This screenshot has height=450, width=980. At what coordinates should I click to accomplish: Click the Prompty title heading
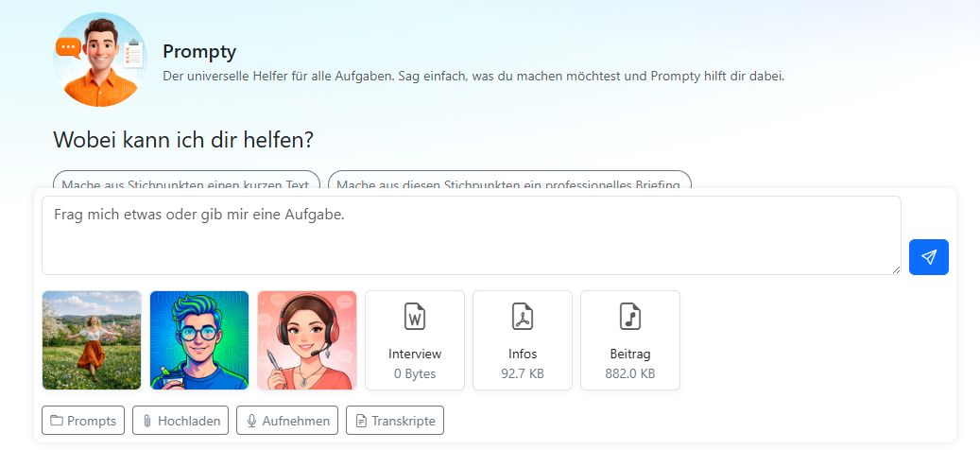(x=199, y=51)
